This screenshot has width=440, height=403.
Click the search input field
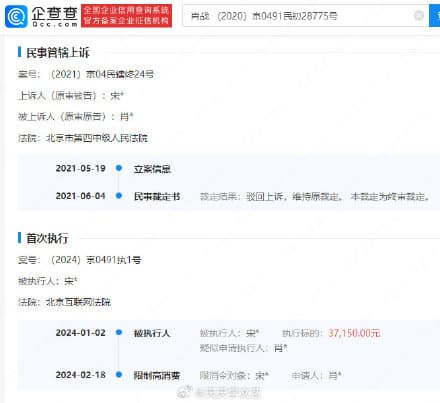coord(300,15)
